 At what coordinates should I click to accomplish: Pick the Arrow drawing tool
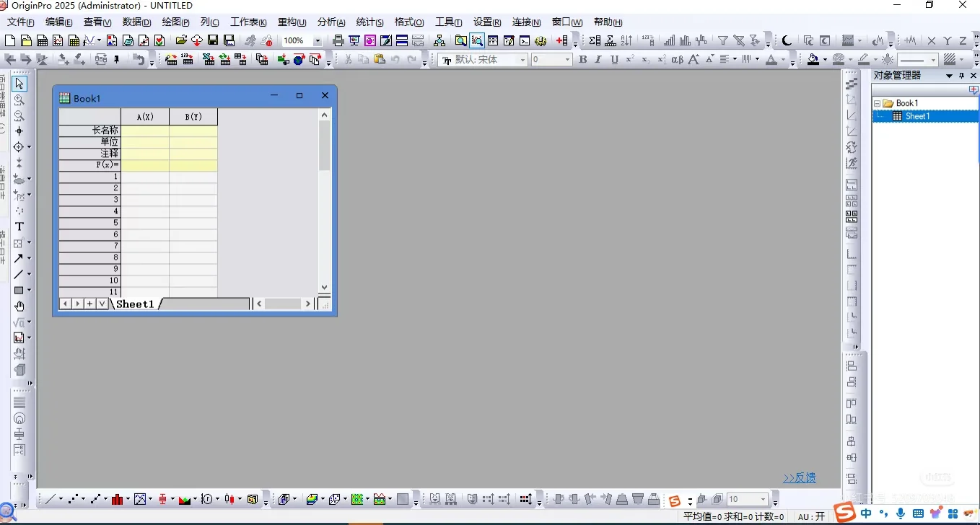pos(19,258)
